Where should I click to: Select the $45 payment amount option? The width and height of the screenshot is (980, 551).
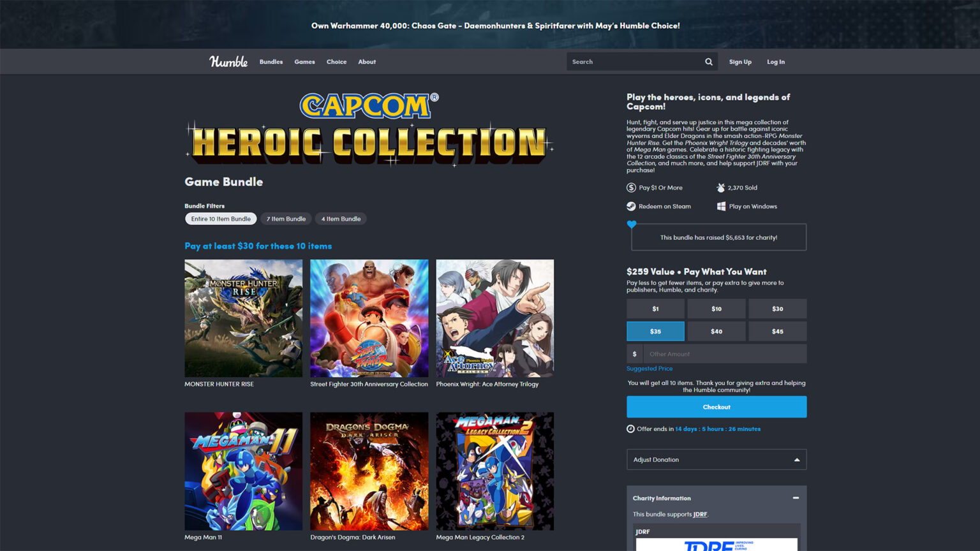[778, 331]
